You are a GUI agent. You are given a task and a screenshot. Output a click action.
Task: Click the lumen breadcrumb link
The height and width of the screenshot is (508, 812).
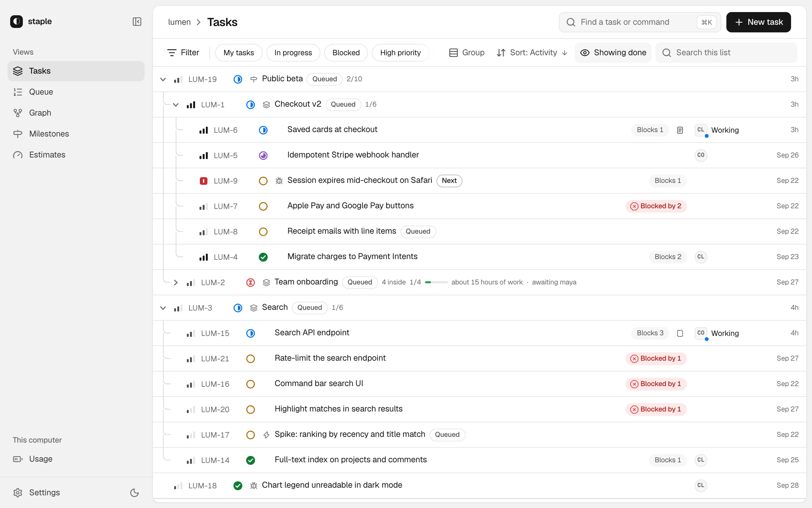pos(179,22)
